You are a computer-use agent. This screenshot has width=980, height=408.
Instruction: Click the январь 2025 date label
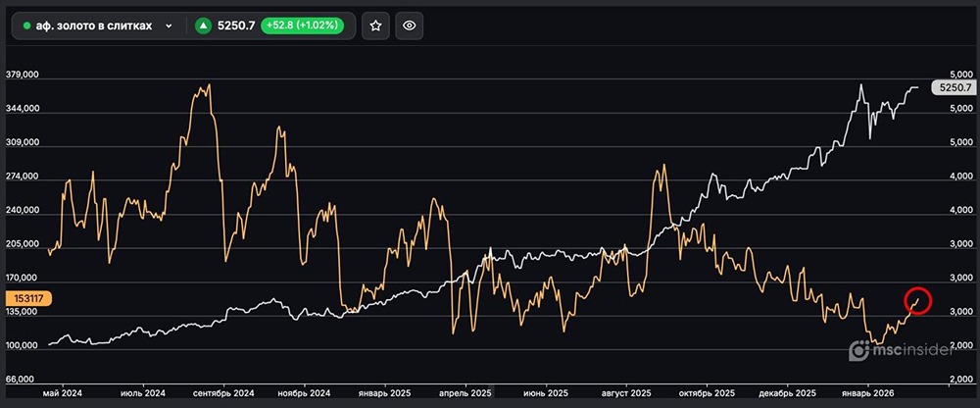tap(385, 393)
